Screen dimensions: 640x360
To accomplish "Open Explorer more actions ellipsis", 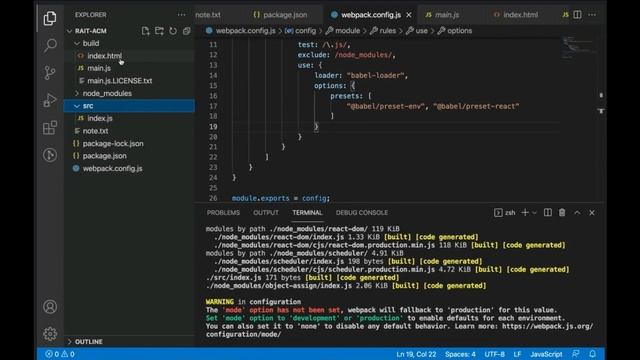I will click(181, 15).
